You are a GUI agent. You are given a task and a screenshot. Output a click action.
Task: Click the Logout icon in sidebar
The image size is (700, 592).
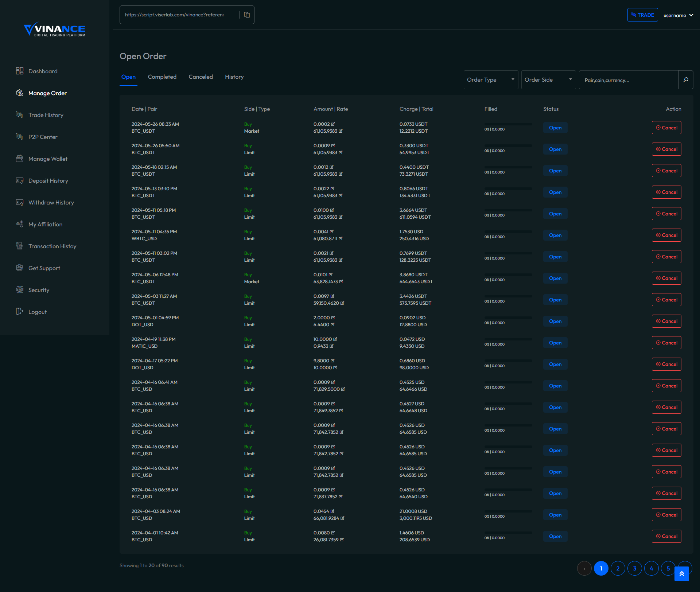[20, 312]
